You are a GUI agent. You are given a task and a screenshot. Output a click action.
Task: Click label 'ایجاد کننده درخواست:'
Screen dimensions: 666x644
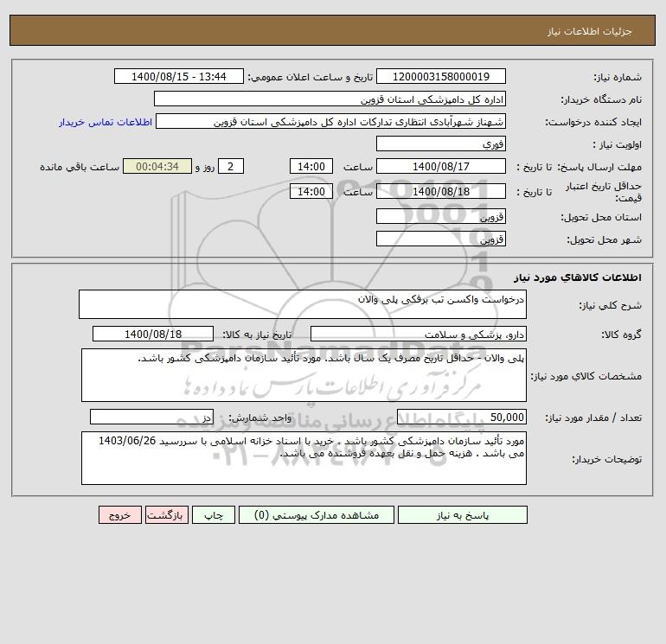coord(593,122)
